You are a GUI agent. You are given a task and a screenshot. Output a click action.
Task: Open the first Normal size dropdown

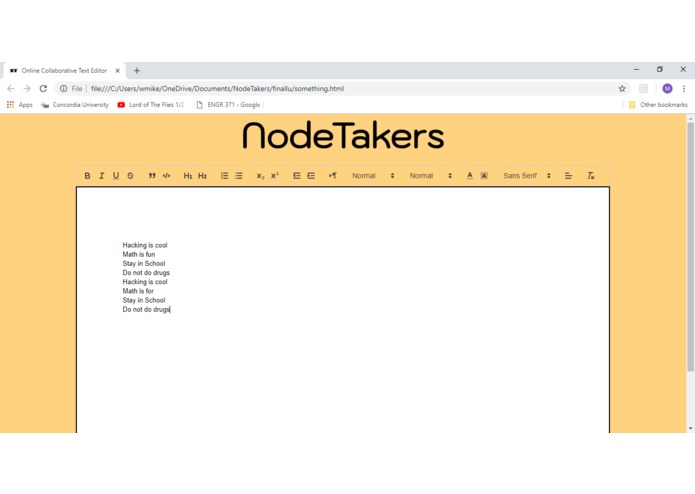[373, 176]
